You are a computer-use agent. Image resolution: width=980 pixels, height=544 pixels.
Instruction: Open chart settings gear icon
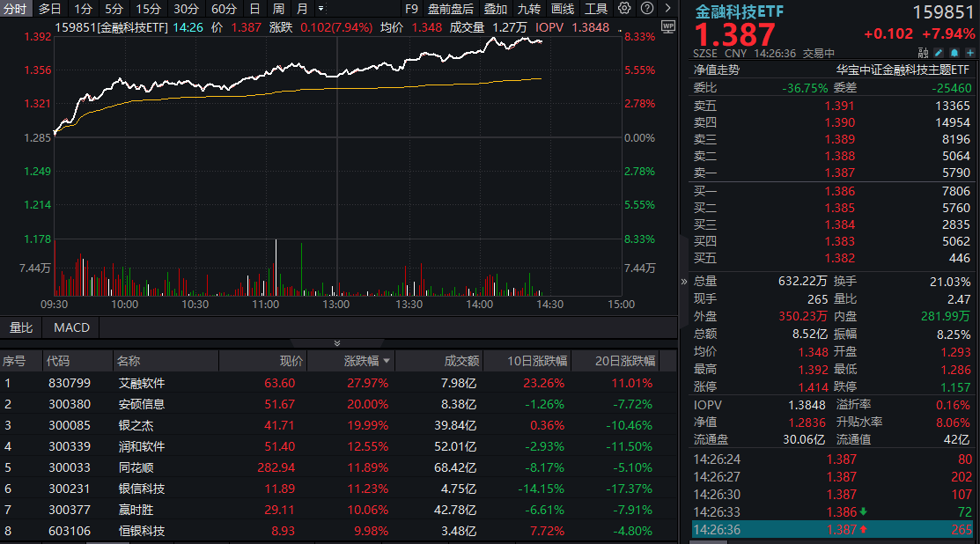pyautogui.click(x=624, y=9)
